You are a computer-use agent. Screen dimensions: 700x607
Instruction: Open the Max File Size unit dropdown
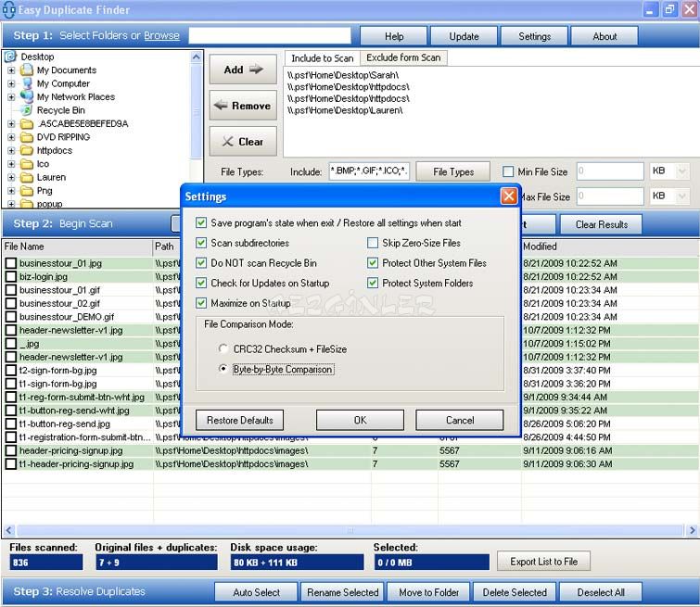click(x=682, y=196)
